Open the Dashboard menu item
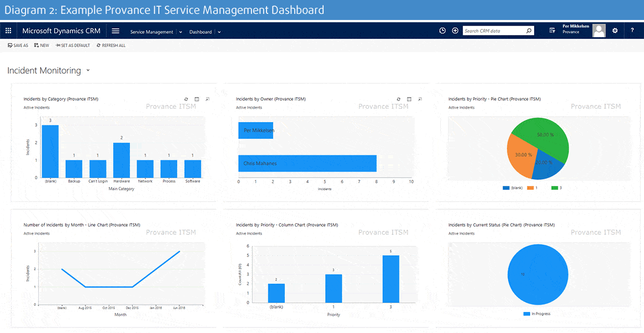Viewport: 644px width, 333px height. [200, 32]
